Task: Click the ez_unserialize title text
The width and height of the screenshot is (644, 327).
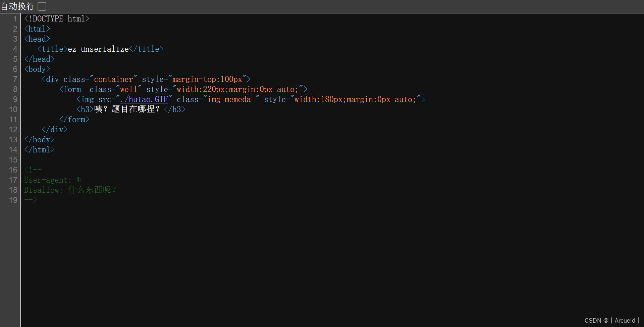Action: click(98, 49)
